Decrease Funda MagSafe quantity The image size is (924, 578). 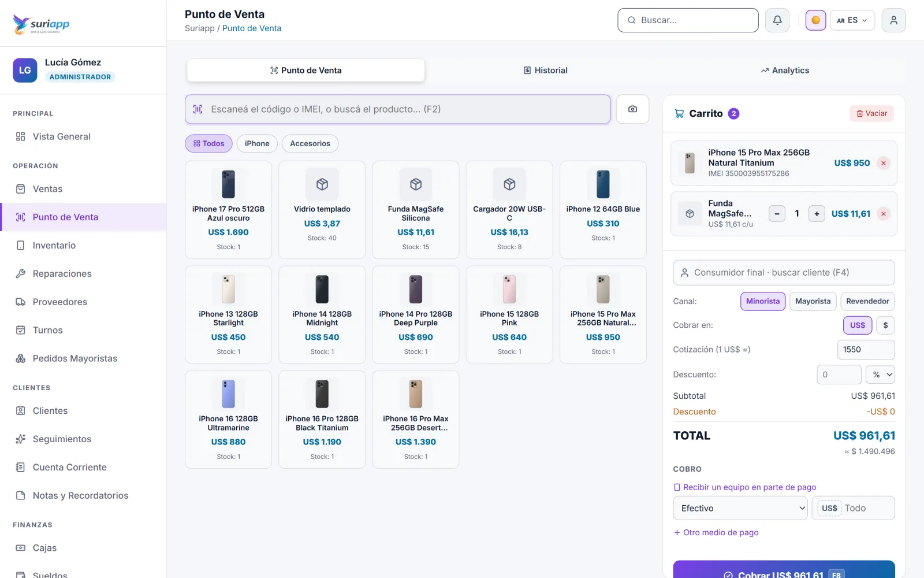(777, 214)
